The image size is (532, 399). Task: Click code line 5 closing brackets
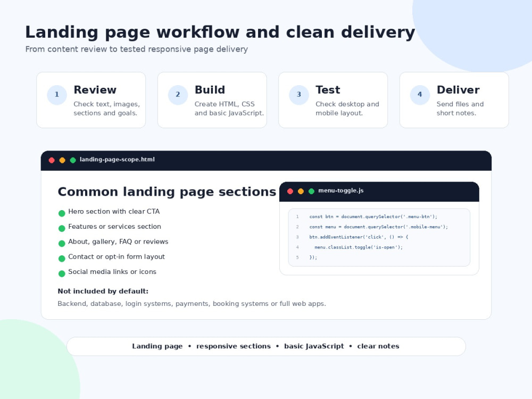[x=313, y=257]
